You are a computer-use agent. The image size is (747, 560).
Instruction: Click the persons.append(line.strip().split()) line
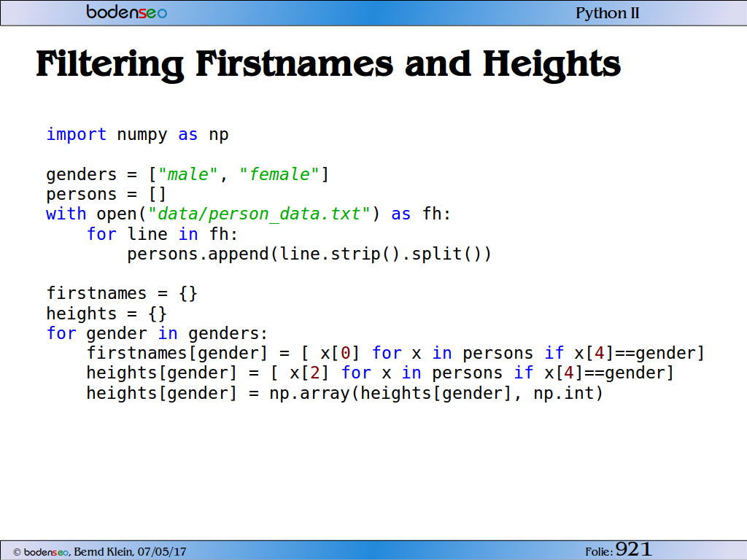(309, 254)
